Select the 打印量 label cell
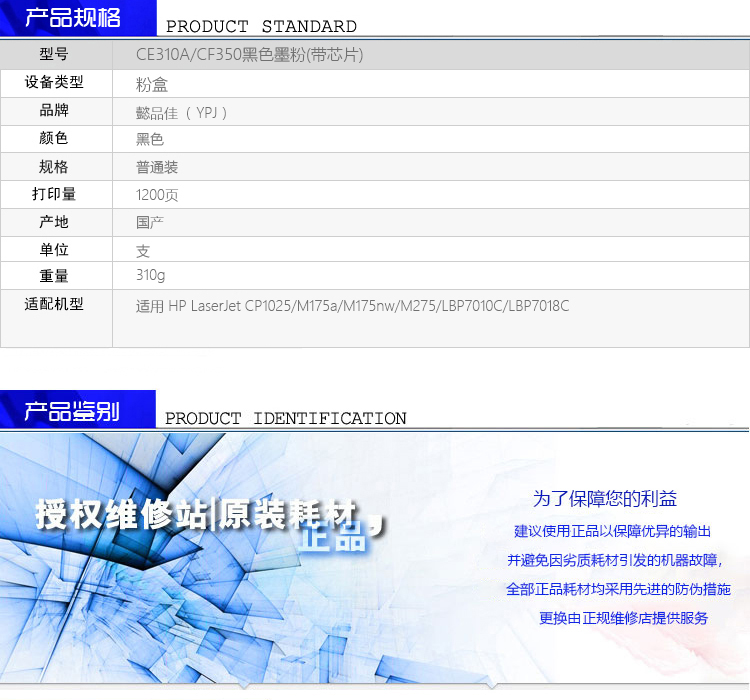 tap(56, 194)
